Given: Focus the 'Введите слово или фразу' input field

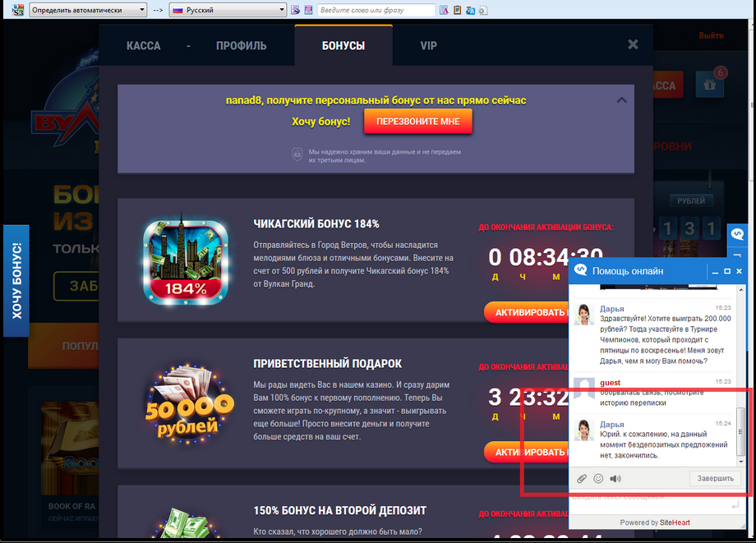Looking at the screenshot, I should point(376,10).
